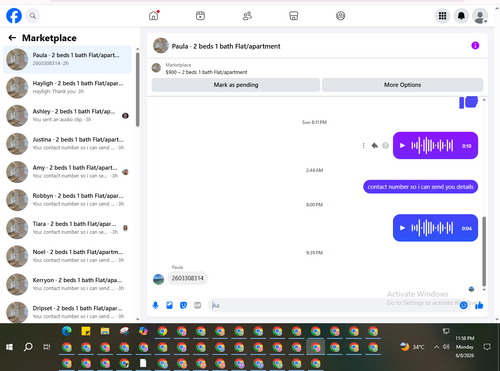The image size is (500, 371).
Task: Play the 0:04 blue voice clip
Action: 402,228
